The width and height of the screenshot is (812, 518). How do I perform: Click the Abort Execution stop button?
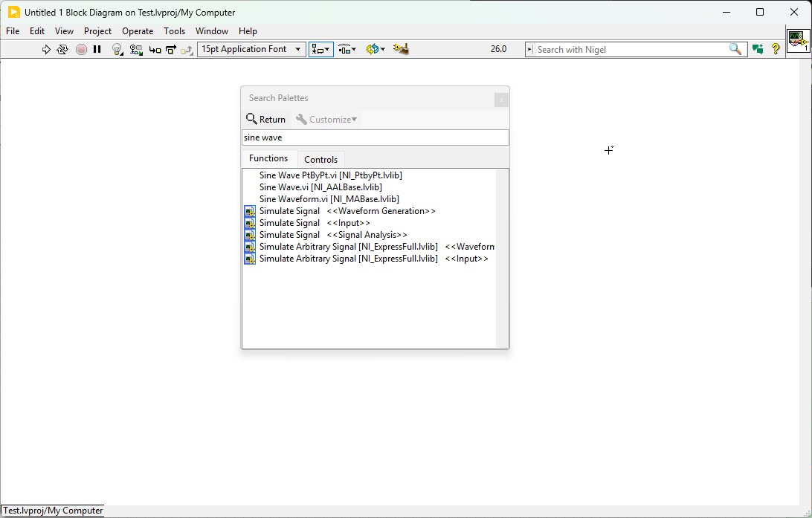[x=81, y=49]
